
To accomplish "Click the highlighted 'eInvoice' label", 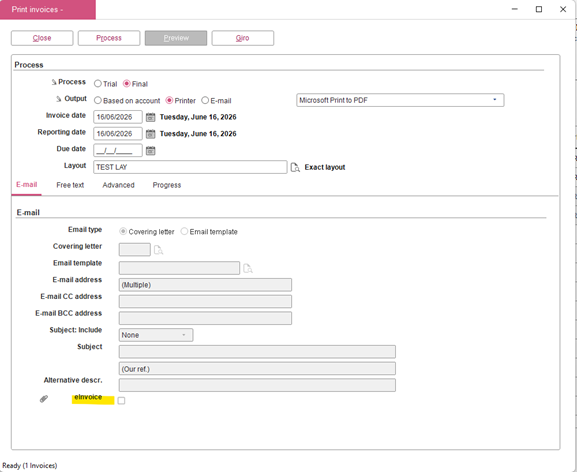I will (88, 397).
